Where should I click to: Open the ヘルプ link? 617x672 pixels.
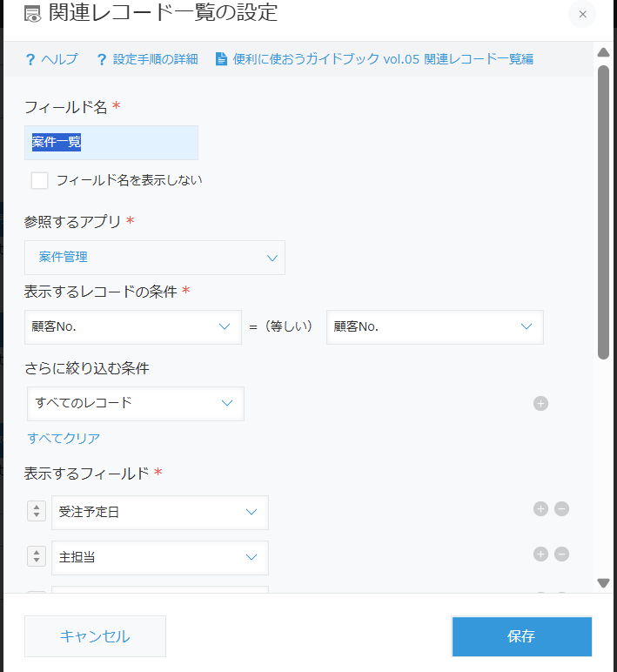coord(59,59)
